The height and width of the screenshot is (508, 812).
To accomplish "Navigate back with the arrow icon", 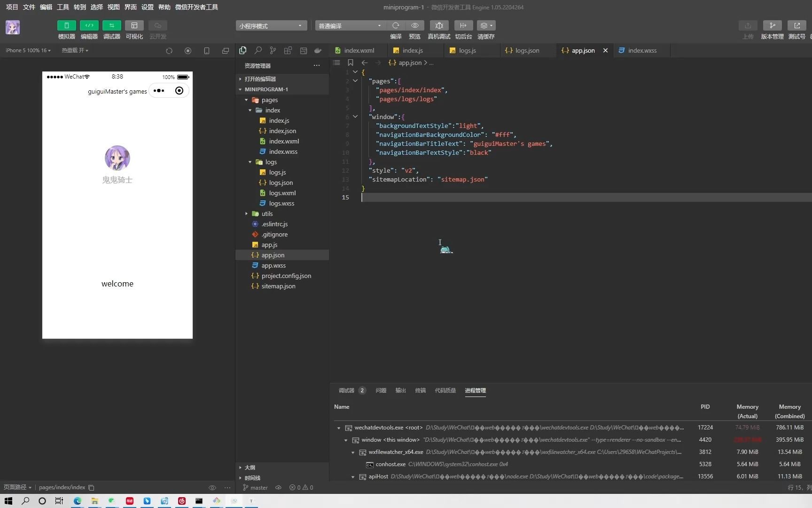I will pos(365,63).
